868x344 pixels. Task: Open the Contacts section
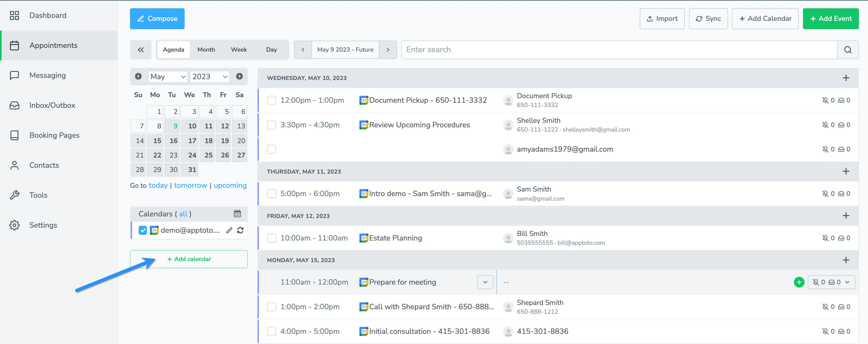pyautogui.click(x=44, y=165)
